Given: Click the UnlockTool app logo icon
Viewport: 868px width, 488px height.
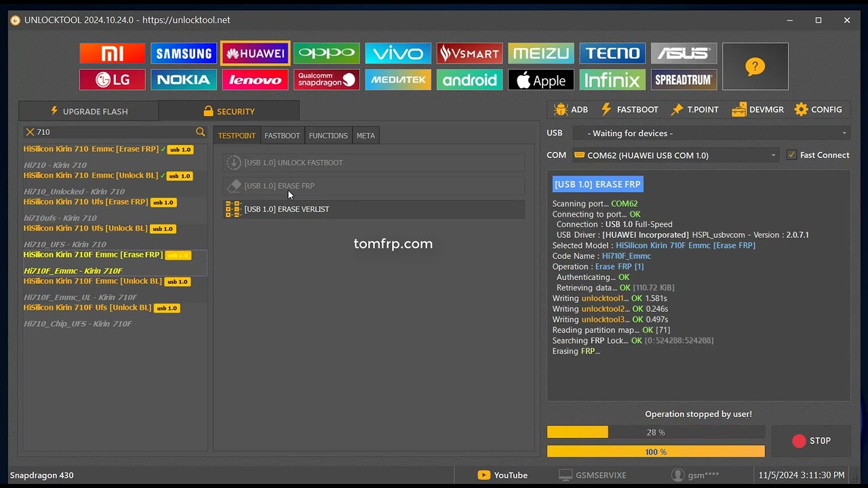Looking at the screenshot, I should [15, 20].
